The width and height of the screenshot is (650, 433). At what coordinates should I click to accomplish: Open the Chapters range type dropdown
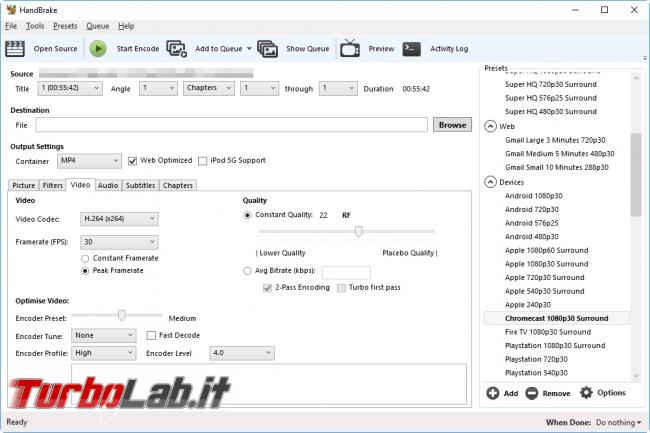(x=209, y=88)
